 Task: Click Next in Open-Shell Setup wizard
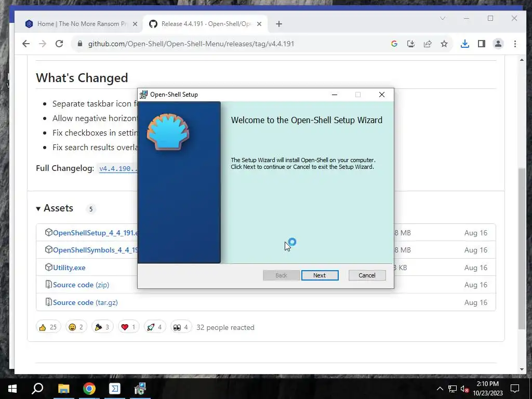(x=320, y=275)
